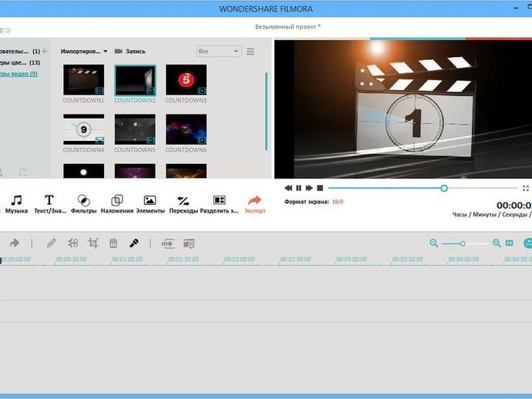Image resolution: width=532 pixels, height=399 pixels.
Task: Zoom in the timeline with magnifier plus
Action: point(497,243)
